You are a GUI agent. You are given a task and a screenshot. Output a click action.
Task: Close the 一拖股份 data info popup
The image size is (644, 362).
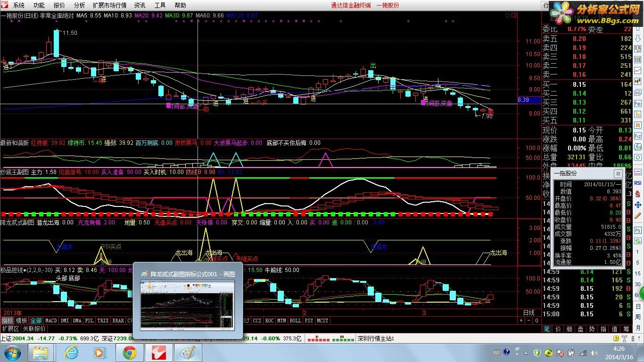click(x=618, y=173)
